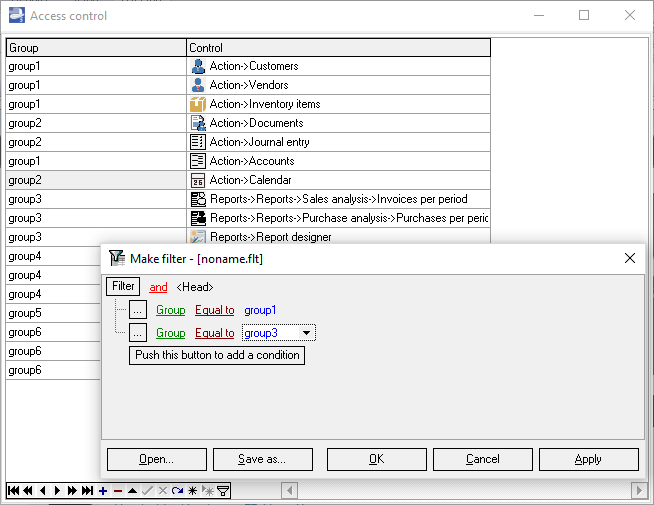Screen dimensions: 654x505
Task: Click the Group column header
Action: (x=96, y=48)
